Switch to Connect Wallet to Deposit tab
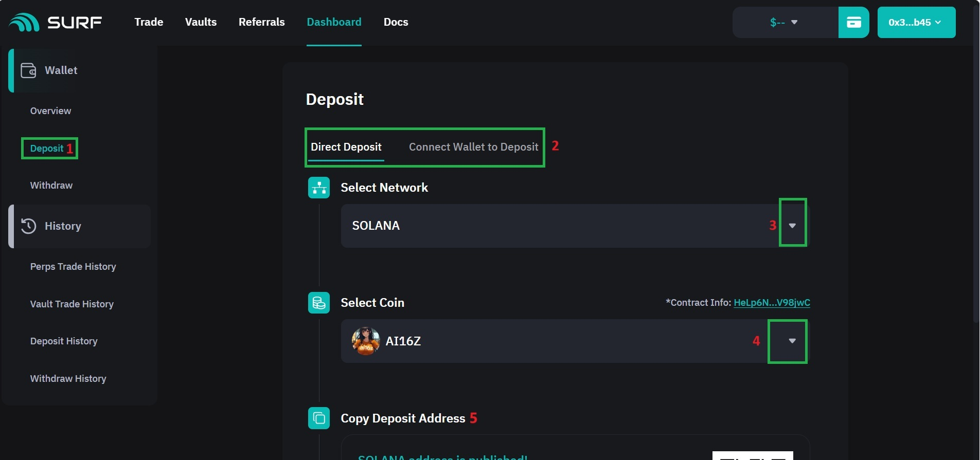Screen dimensions: 980x460 (473, 147)
